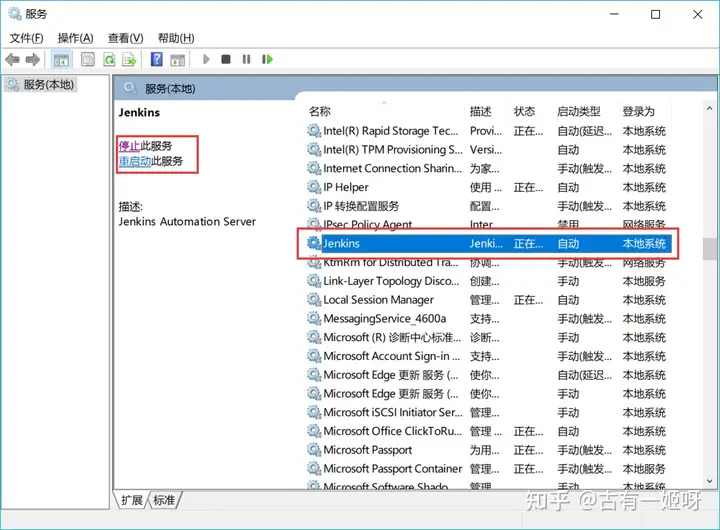Open the 文件(F) menu
This screenshot has width=720, height=530.
point(27,38)
